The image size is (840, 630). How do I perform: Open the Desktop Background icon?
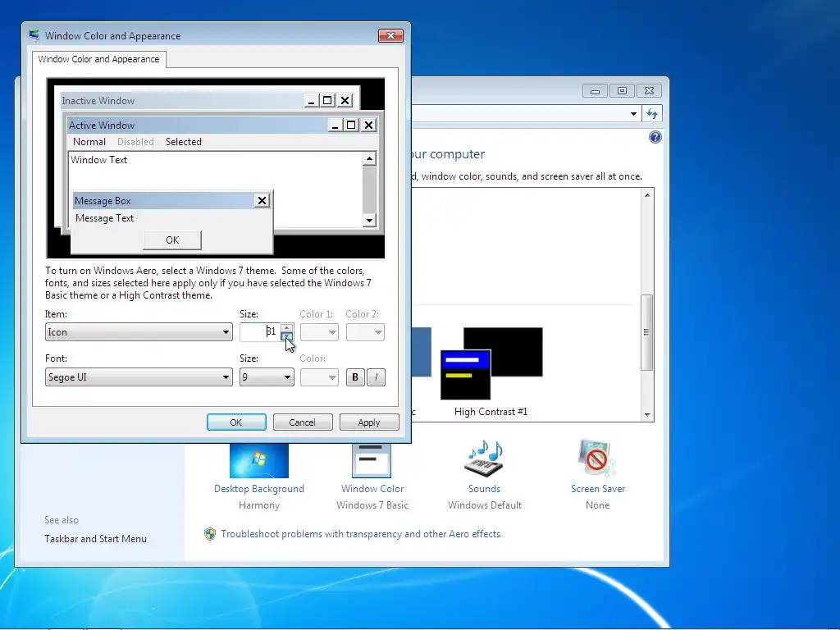(258, 461)
